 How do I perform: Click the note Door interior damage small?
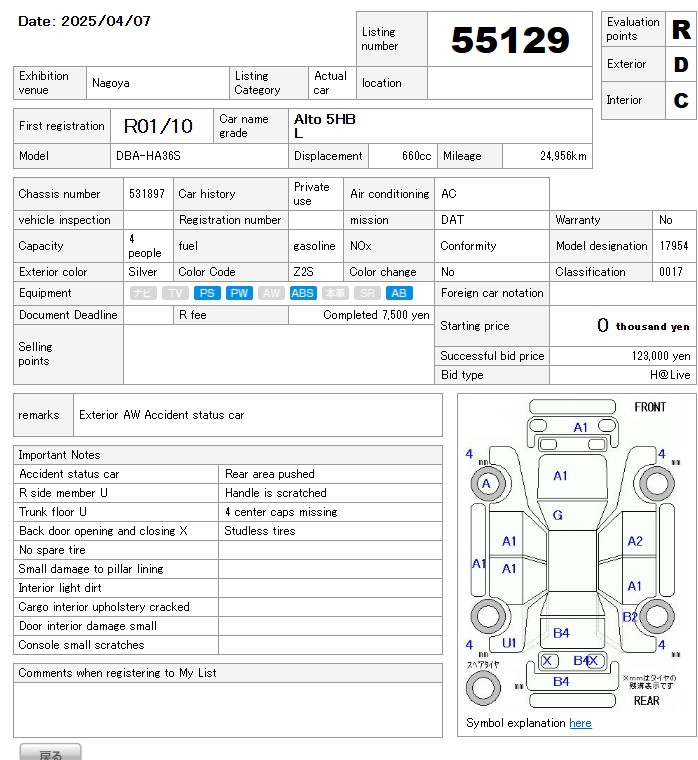(88, 626)
